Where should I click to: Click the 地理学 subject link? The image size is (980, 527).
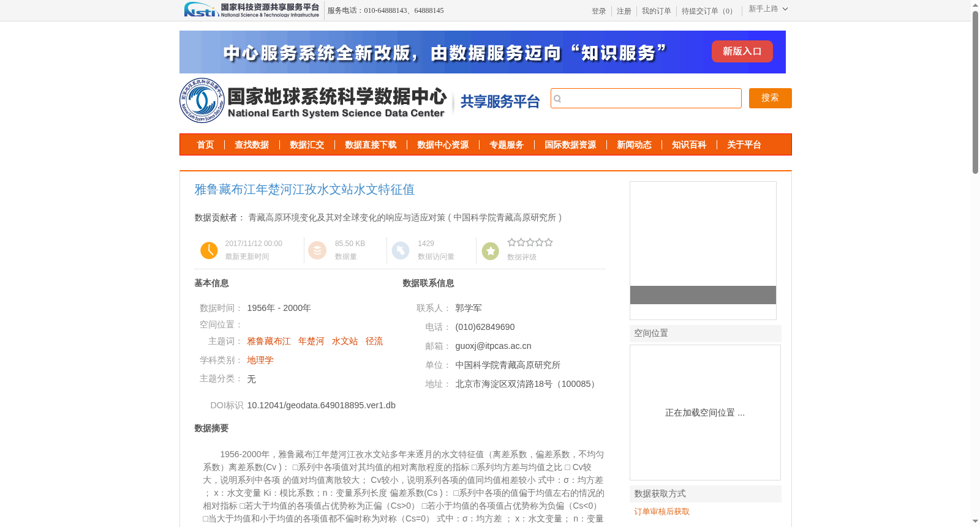(260, 361)
